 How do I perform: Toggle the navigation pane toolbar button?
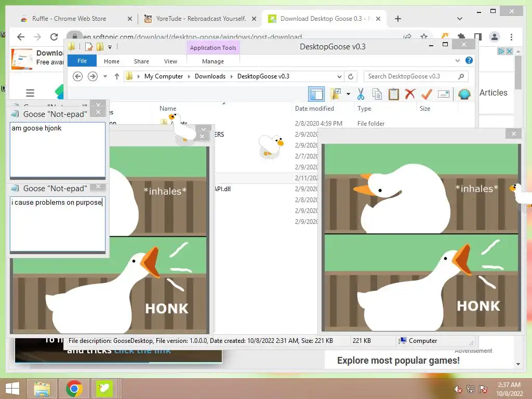pyautogui.click(x=316, y=94)
